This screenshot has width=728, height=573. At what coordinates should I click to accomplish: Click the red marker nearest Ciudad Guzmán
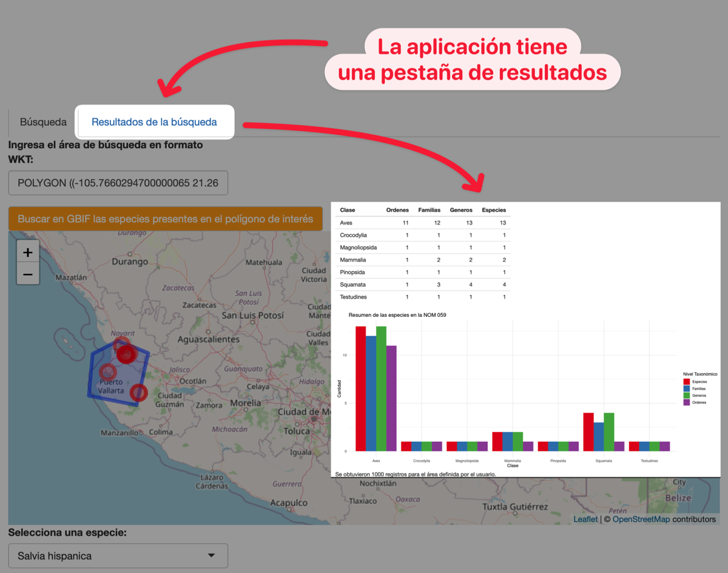coord(139,393)
